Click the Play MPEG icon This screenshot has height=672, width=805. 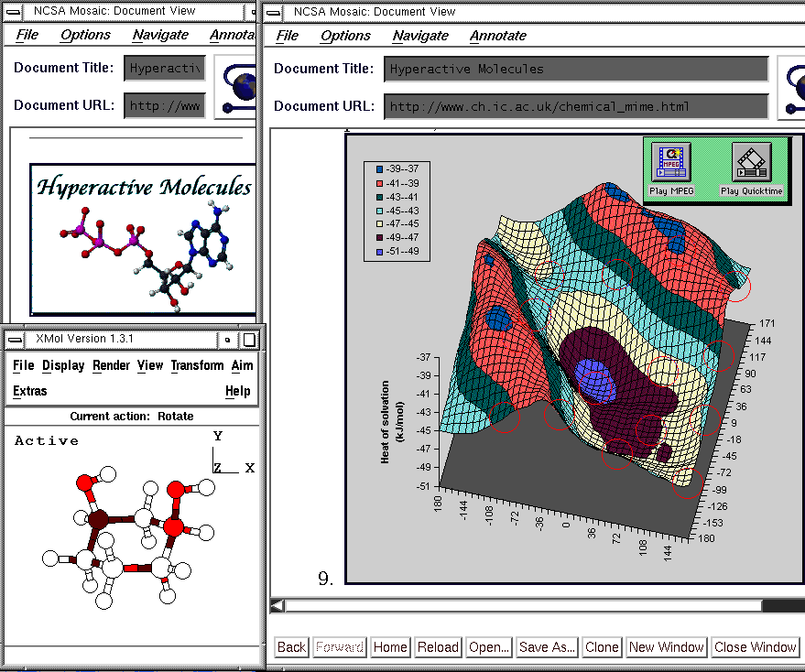click(671, 162)
